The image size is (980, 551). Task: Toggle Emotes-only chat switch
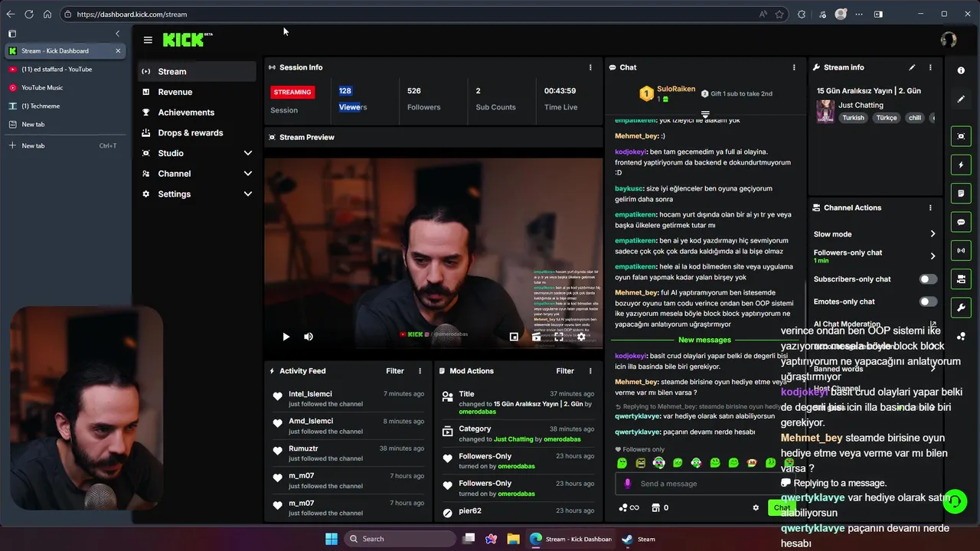928,302
